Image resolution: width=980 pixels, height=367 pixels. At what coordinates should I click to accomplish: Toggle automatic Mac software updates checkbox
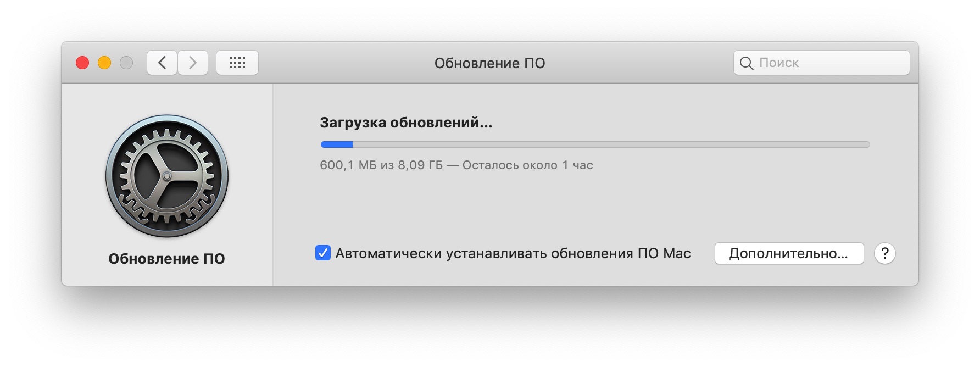point(323,253)
